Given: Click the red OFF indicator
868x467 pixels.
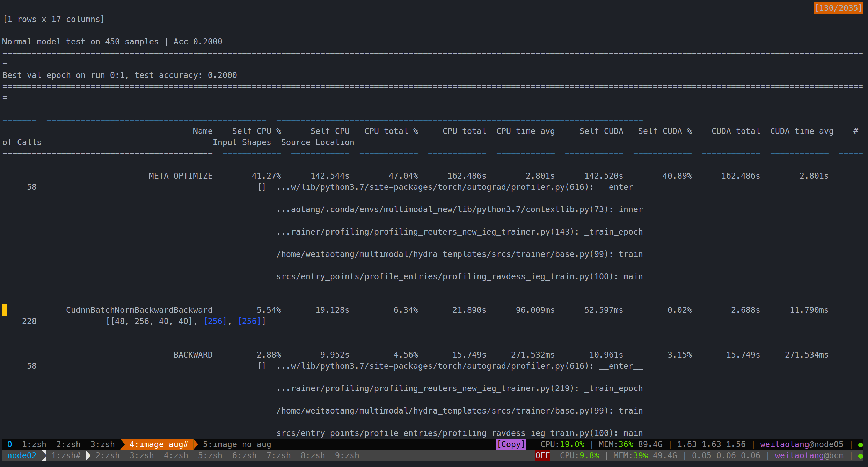Looking at the screenshot, I should pyautogui.click(x=542, y=455).
